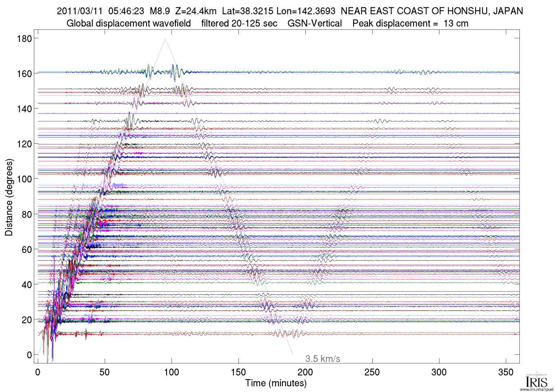Click the 200 tick on time axis
Screen dimensions: 556x392
pos(305,372)
